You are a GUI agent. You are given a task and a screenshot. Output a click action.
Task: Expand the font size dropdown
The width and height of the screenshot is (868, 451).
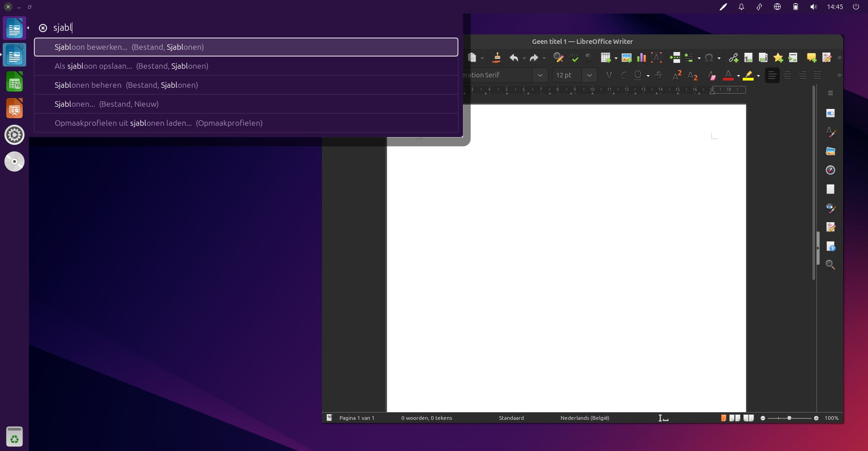(x=589, y=76)
